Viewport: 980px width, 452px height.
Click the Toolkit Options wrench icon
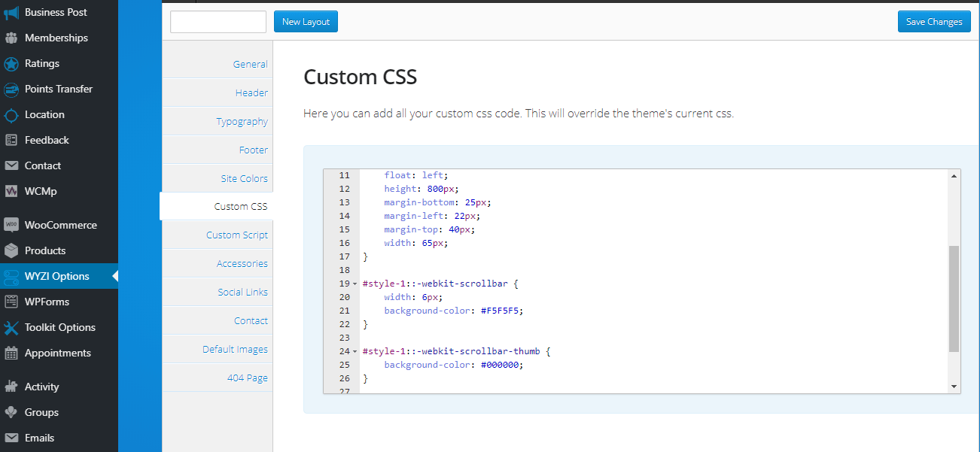click(14, 327)
